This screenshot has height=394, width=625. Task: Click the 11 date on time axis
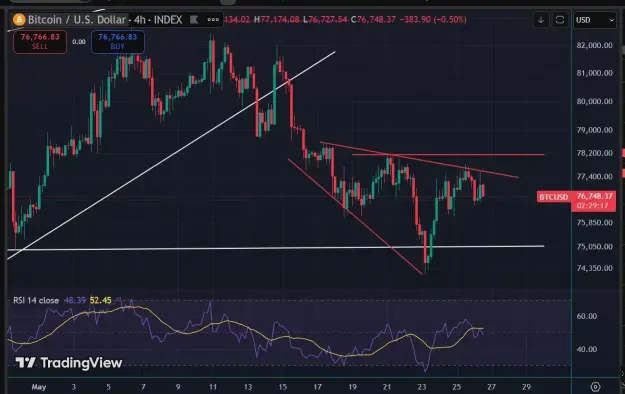213,387
